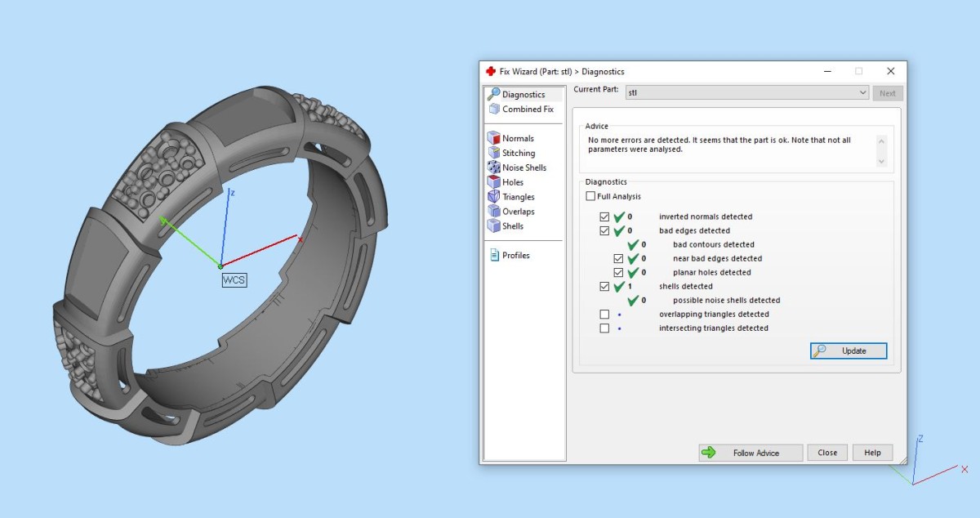Open the Diagnostics page icon
This screenshot has height=518, width=980.
[493, 95]
